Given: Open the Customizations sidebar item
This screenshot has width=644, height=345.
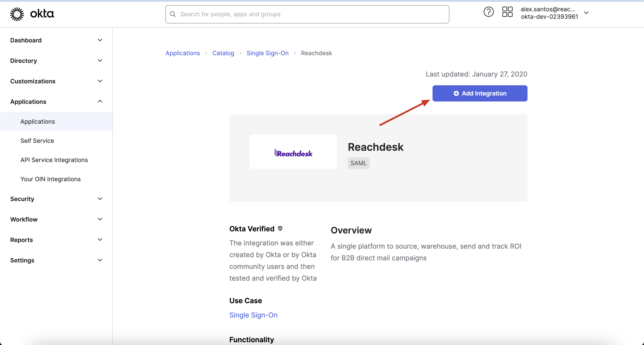Looking at the screenshot, I should tap(56, 81).
